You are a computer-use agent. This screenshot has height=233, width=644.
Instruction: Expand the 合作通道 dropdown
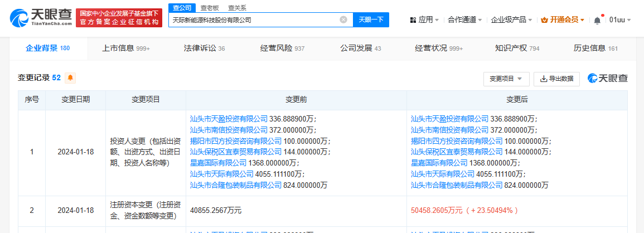[464, 20]
